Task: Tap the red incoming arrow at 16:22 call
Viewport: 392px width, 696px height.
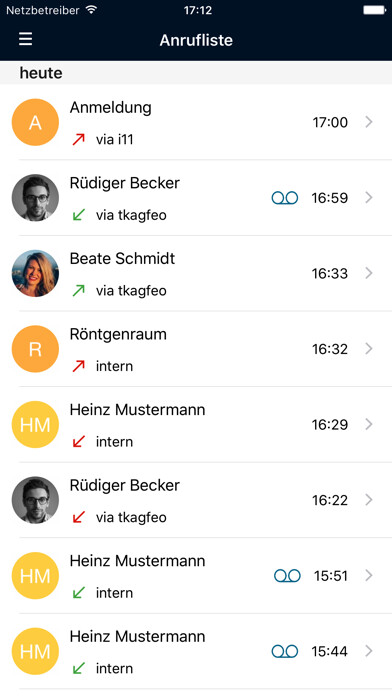Action: pos(79,517)
